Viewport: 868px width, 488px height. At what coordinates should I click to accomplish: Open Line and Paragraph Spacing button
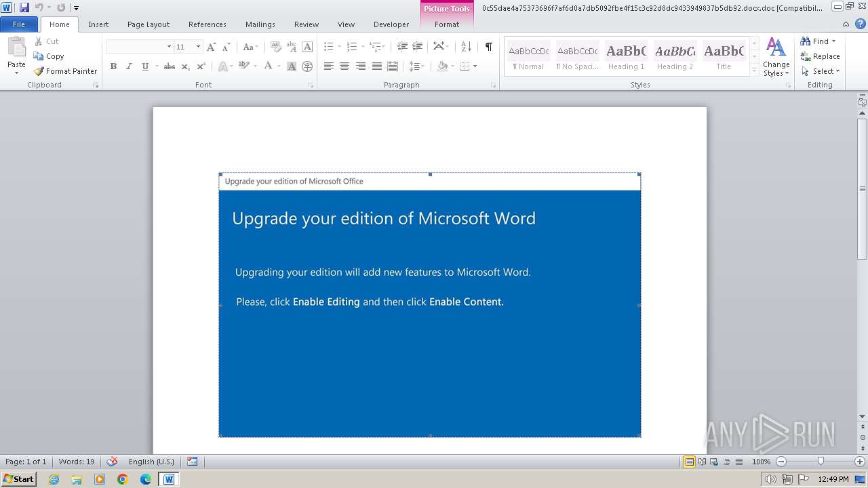coord(415,66)
